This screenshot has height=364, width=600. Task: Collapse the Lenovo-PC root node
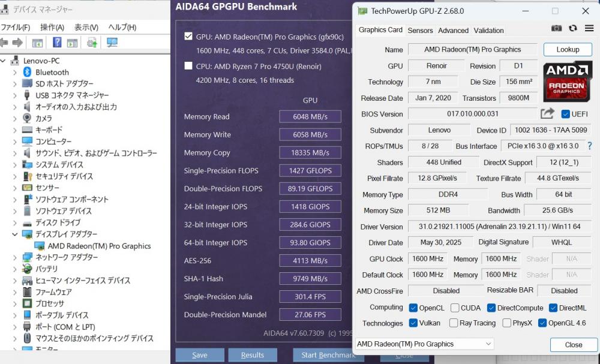tap(2, 61)
